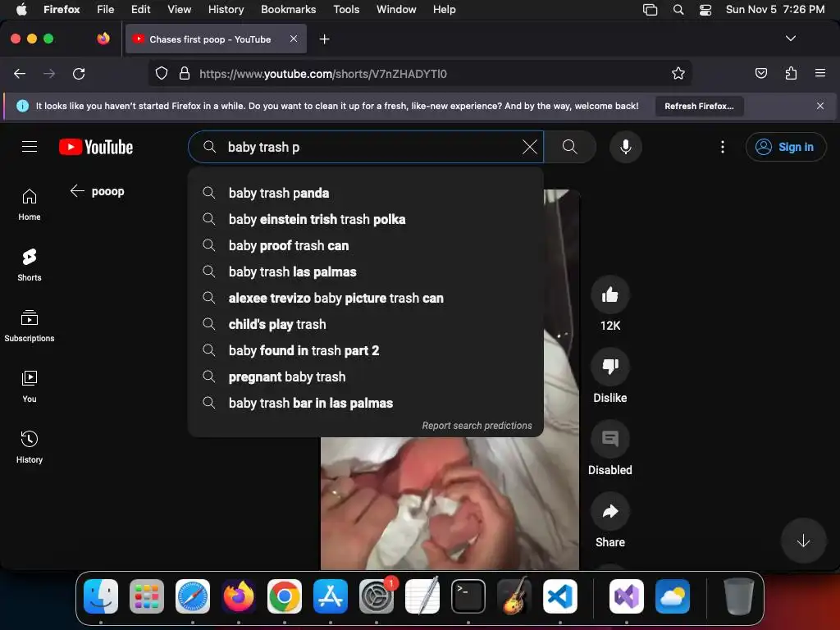Open Shorts in sidebar
Screen dimensions: 840x630
30,265
